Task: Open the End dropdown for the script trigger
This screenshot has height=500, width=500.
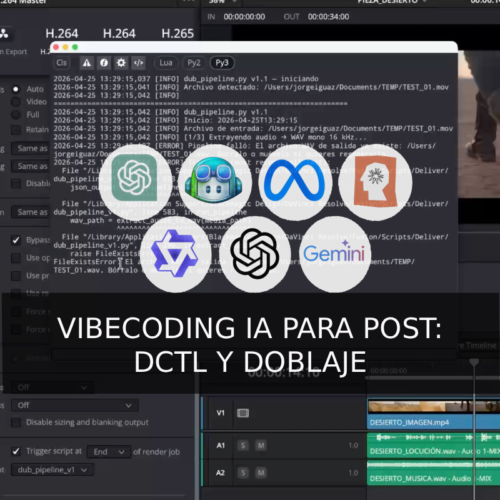Action: click(109, 452)
